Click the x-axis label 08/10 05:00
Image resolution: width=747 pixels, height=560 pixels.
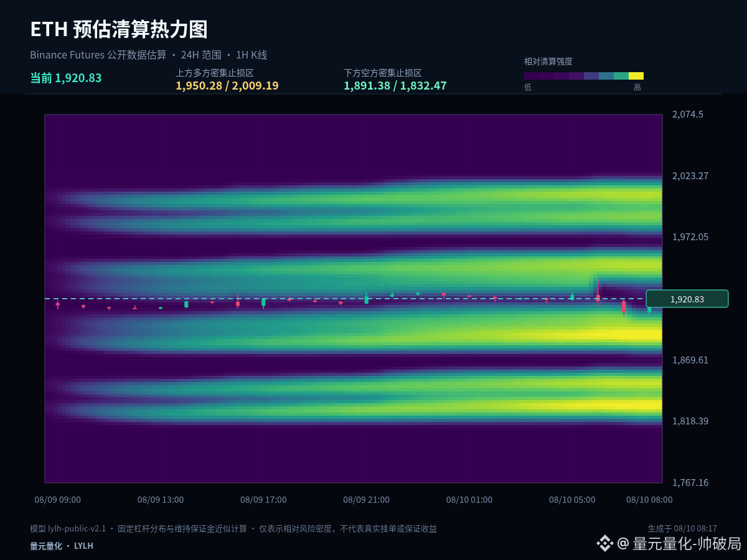572,500
